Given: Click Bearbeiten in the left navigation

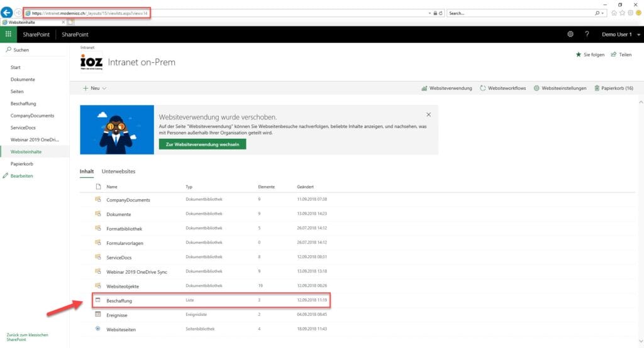Looking at the screenshot, I should pyautogui.click(x=21, y=176).
